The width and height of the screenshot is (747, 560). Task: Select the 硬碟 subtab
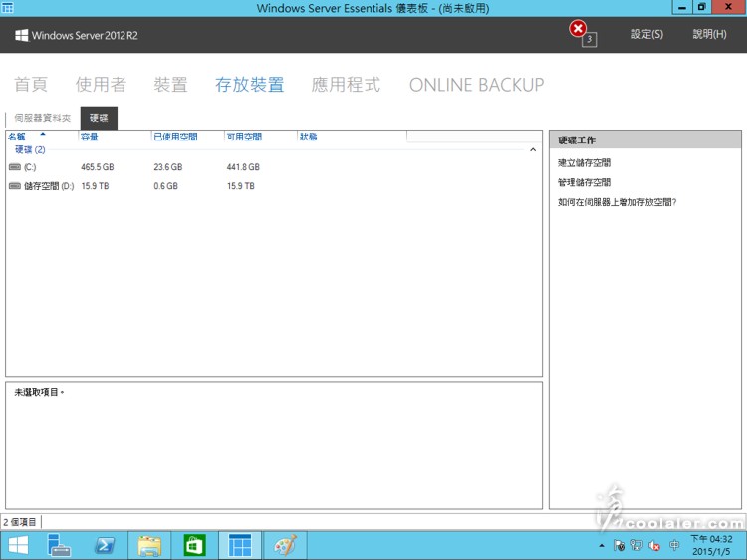pos(99,118)
